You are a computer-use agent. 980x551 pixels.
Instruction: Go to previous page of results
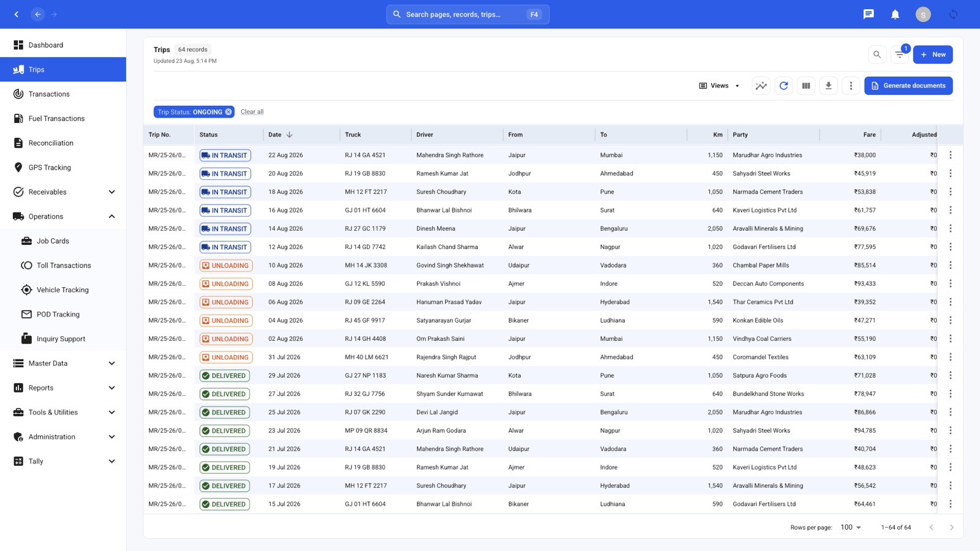tap(931, 527)
